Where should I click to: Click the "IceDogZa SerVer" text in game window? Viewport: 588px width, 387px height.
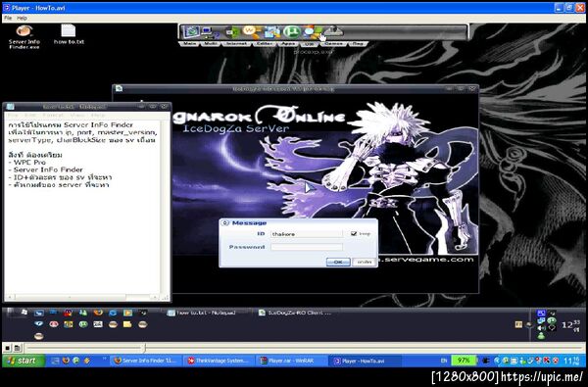[236, 128]
